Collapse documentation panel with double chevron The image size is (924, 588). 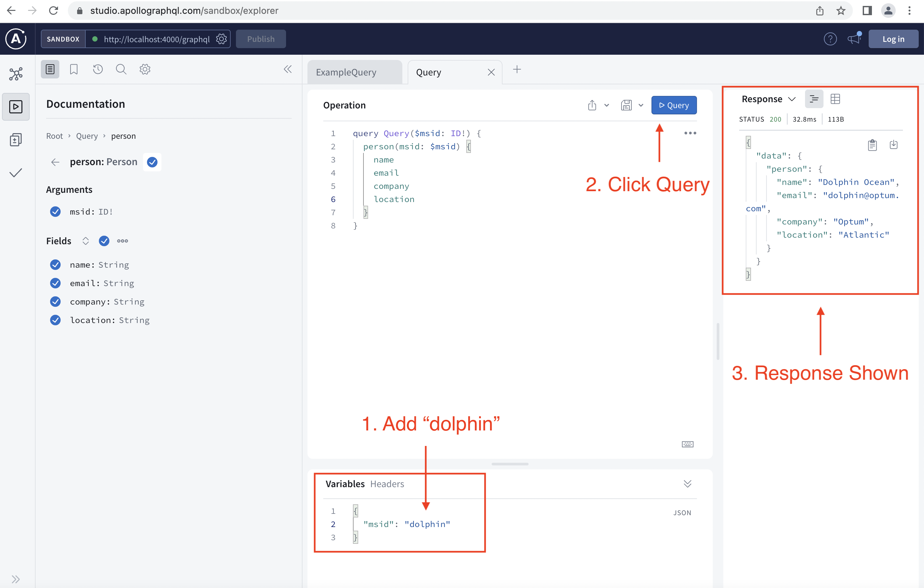click(x=287, y=69)
